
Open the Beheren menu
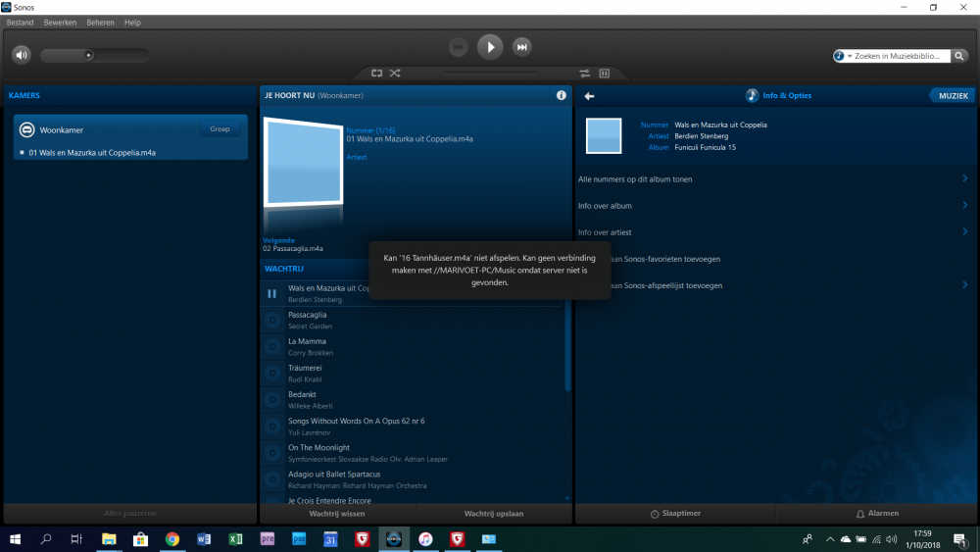pyautogui.click(x=100, y=22)
